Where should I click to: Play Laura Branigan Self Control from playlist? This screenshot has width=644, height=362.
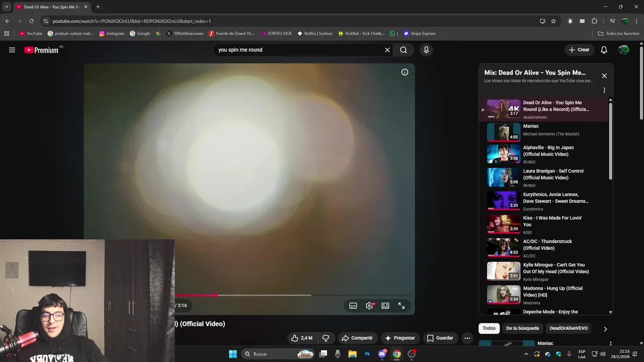click(x=546, y=178)
